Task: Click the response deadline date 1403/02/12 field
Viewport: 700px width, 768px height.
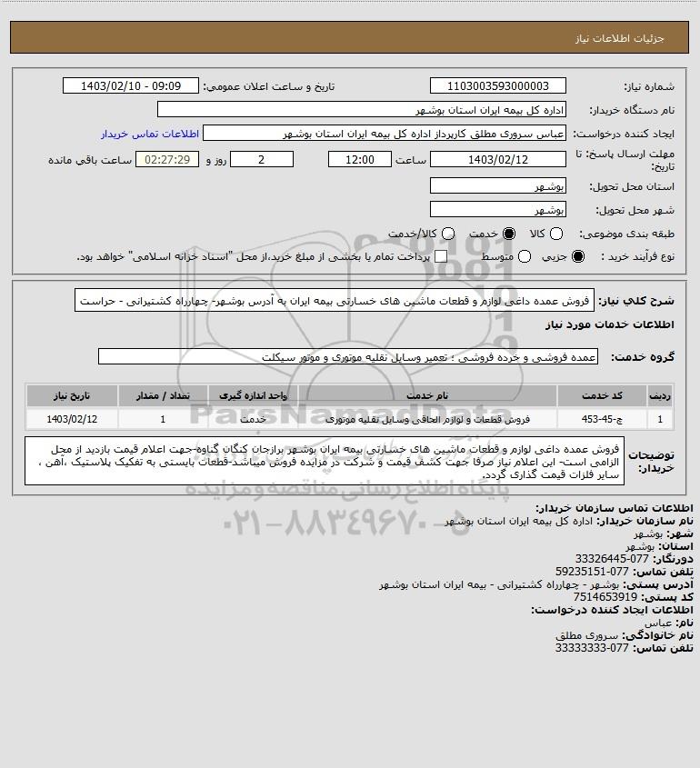Action: click(497, 160)
